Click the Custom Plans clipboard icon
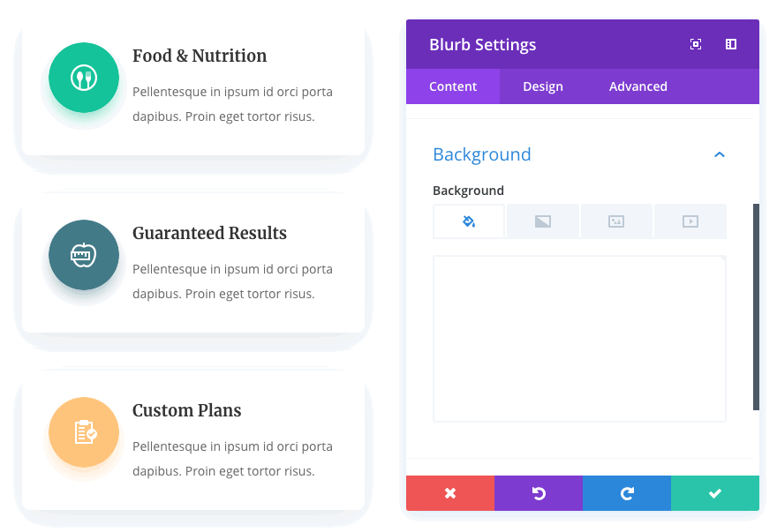The image size is (777, 532). tap(84, 432)
